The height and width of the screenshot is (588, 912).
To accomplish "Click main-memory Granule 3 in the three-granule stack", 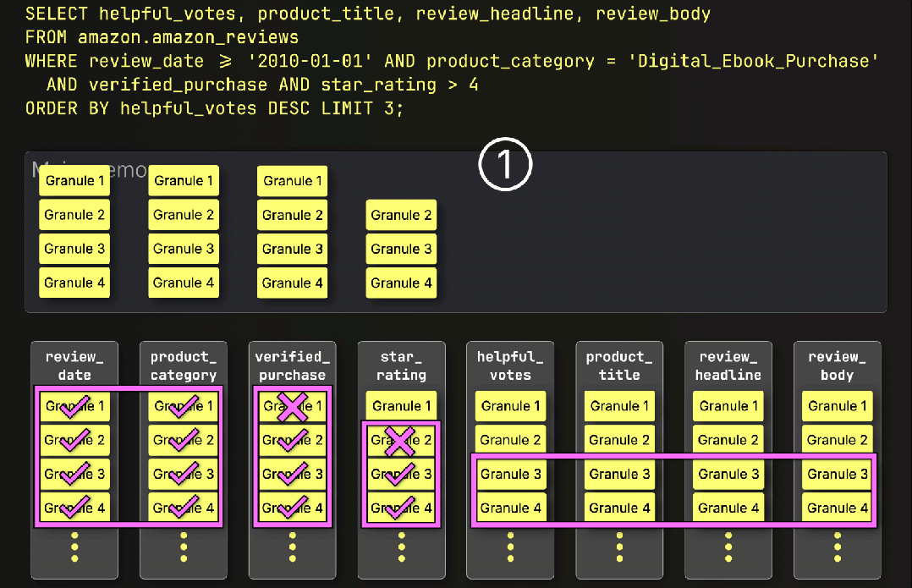I will click(x=401, y=249).
